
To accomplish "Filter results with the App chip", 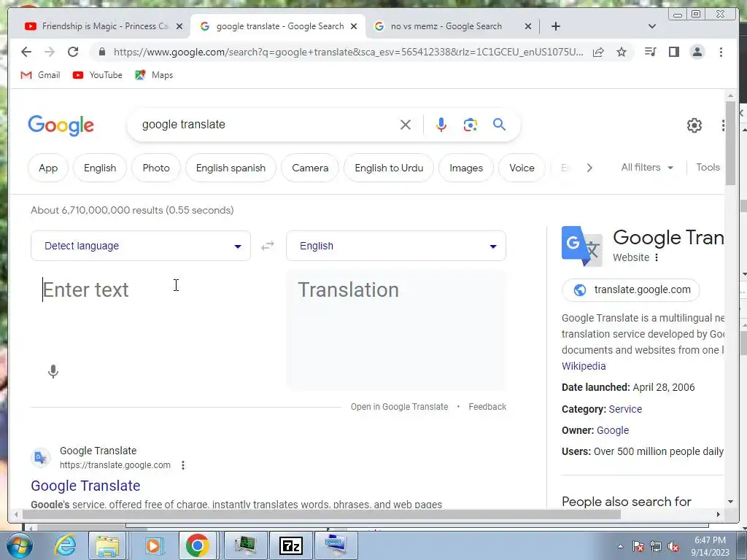I will (48, 168).
